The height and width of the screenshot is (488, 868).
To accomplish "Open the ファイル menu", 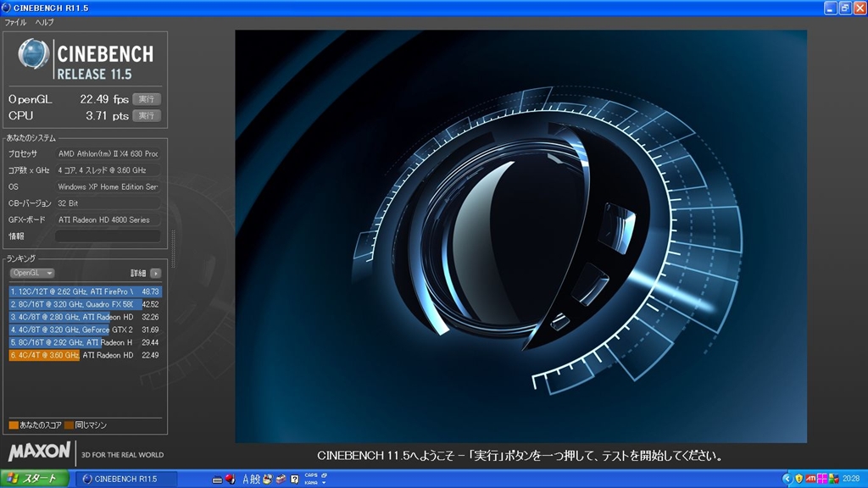I will click(x=15, y=22).
